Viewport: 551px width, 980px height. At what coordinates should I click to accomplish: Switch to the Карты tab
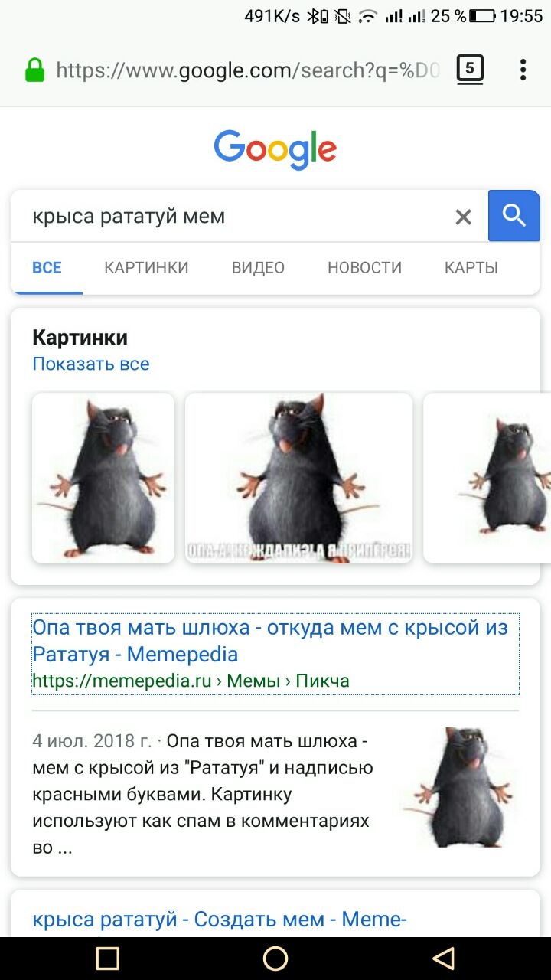coord(471,267)
